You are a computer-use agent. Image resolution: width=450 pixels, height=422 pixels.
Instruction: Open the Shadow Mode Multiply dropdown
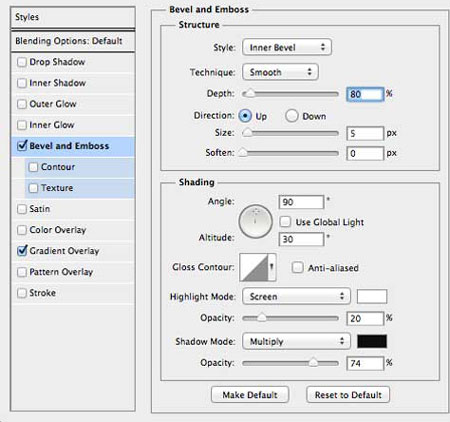click(296, 341)
